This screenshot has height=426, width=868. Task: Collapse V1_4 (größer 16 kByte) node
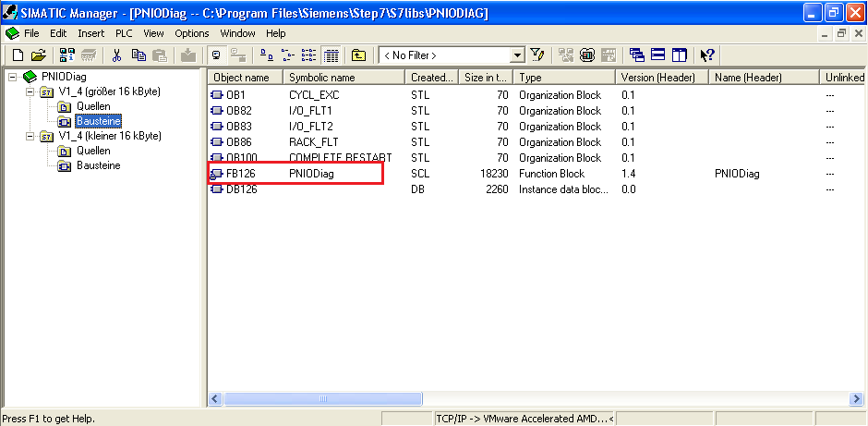tap(30, 91)
